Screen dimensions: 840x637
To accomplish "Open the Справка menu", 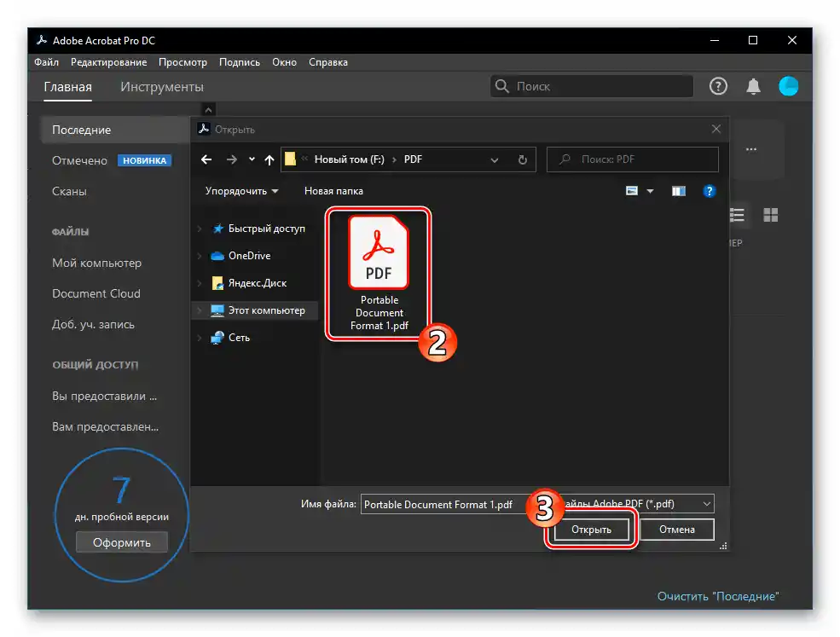I will 328,62.
